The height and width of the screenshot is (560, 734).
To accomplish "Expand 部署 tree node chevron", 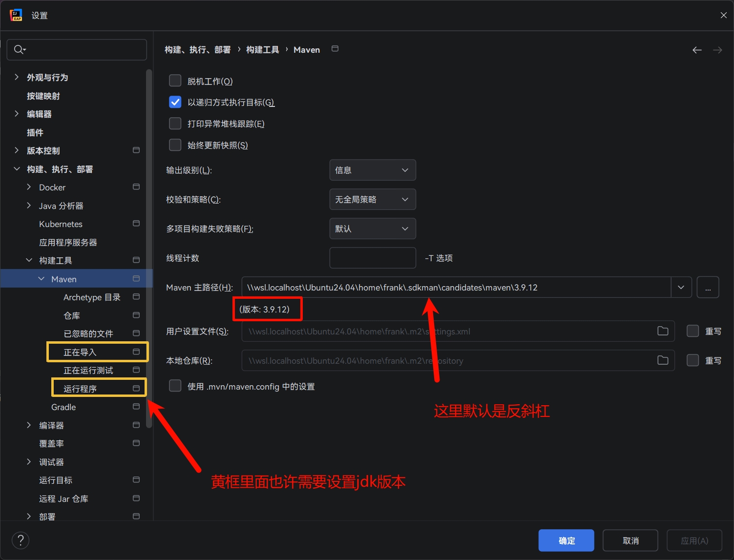I will (29, 516).
